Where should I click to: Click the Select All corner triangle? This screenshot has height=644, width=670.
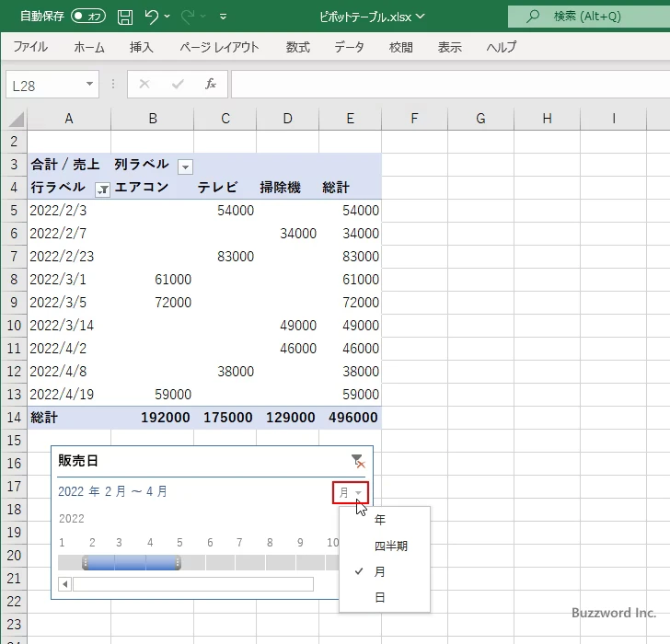(16, 120)
